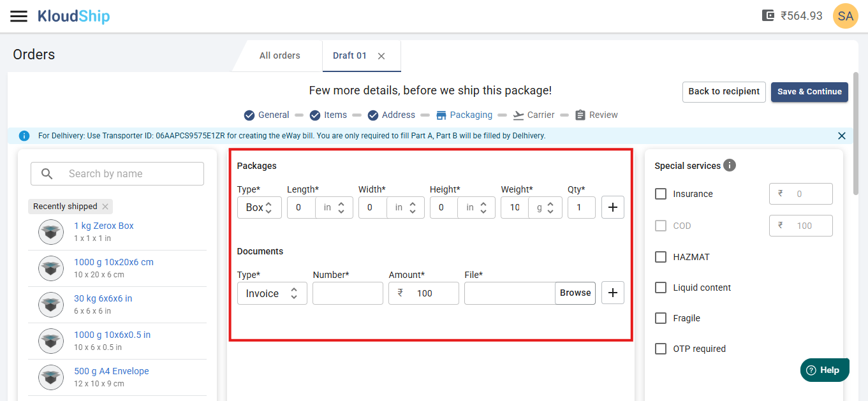Select the 1 kg Zerox Box preset
This screenshot has height=401, width=868.
(104, 226)
